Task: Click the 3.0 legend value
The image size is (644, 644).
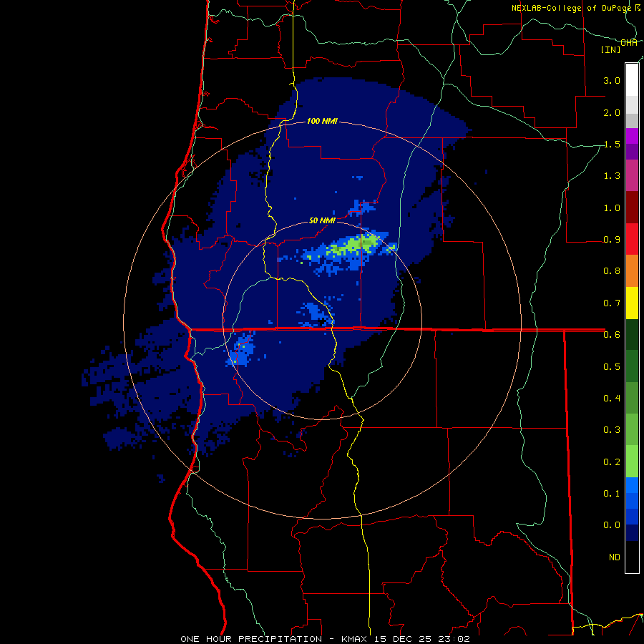Action: click(x=612, y=80)
